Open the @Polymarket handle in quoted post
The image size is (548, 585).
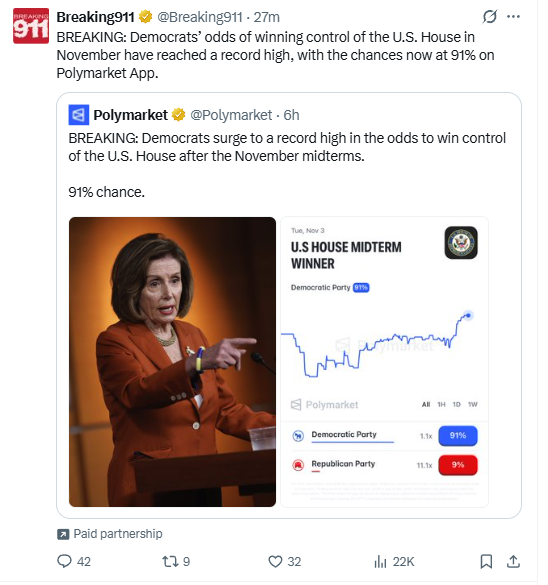tap(231, 115)
